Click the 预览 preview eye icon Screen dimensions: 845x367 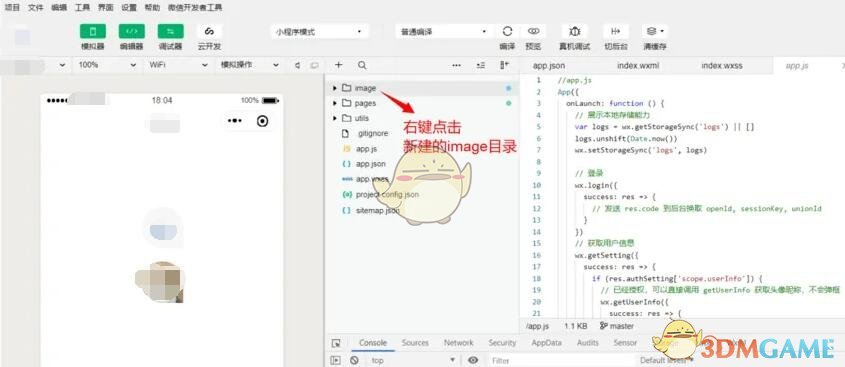coord(534,31)
